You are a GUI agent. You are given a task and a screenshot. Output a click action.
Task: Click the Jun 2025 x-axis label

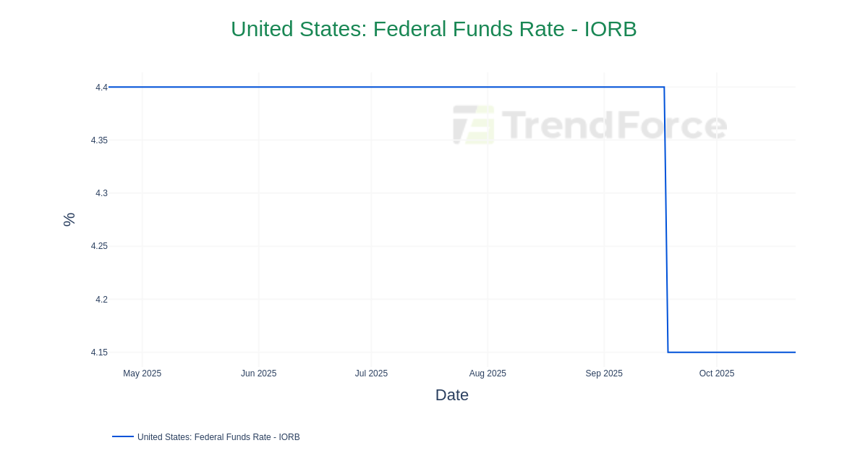(x=258, y=373)
